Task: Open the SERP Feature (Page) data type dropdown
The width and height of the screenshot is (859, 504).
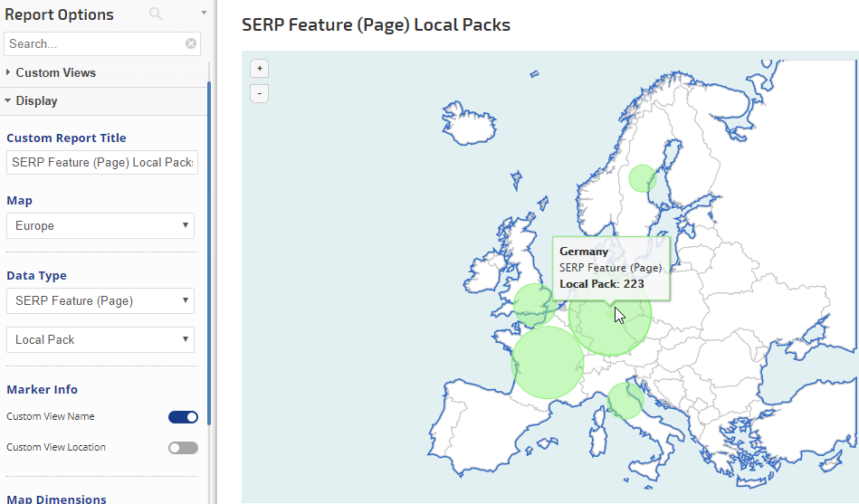Action: click(100, 300)
